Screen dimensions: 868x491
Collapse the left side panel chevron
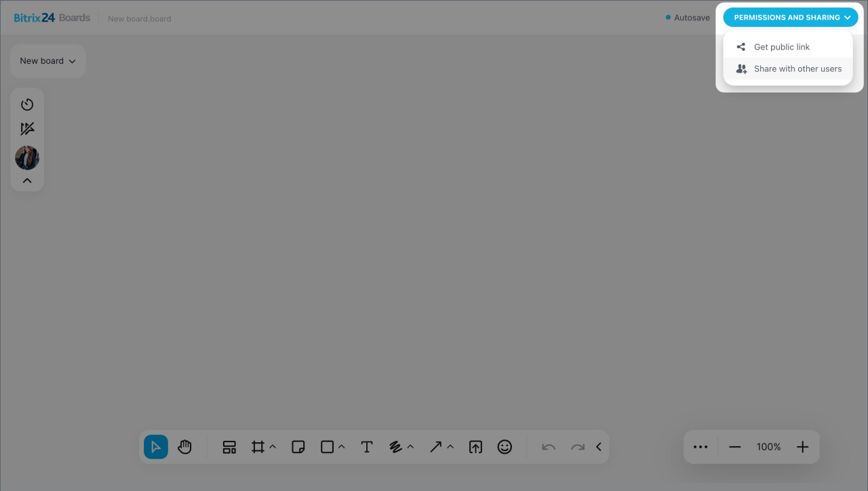click(x=27, y=180)
